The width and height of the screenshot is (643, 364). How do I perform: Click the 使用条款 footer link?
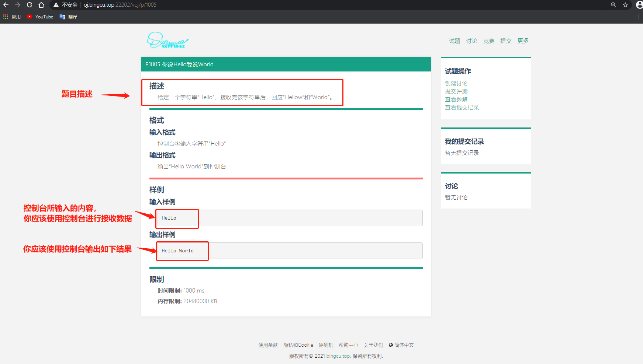268,345
